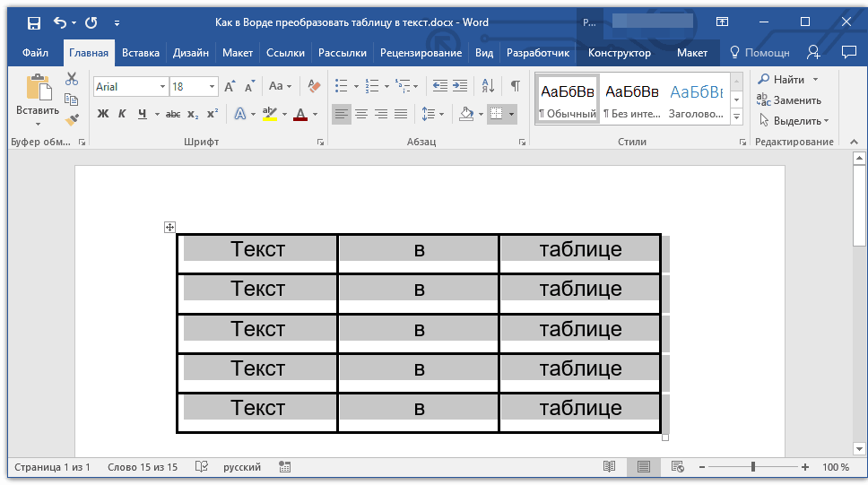Decrease paragraph indent

pos(440,86)
